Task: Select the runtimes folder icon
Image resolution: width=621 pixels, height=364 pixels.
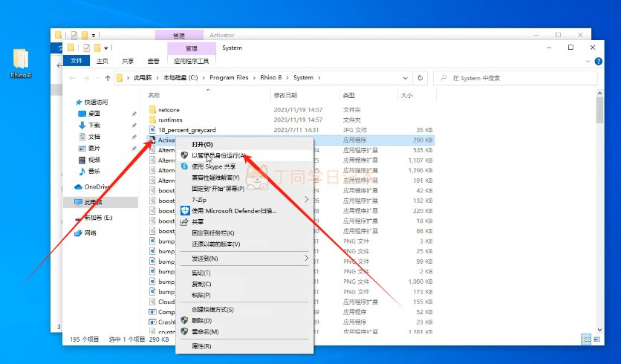Action: click(152, 120)
